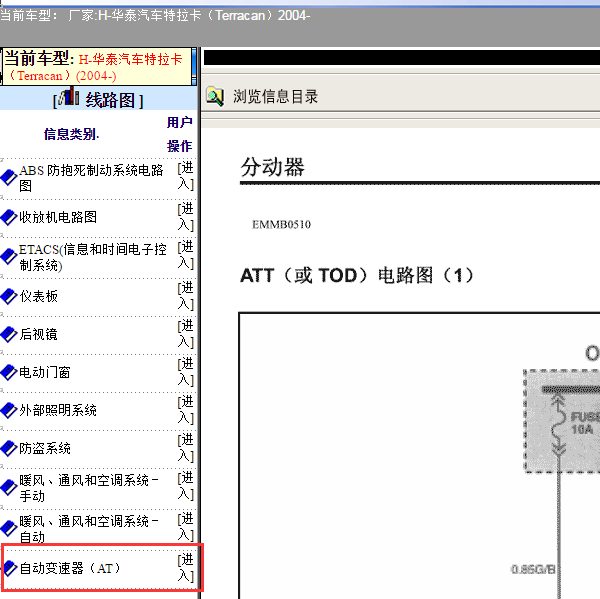600x599 pixels.
Task: Open 进入 link for 后视镜
Action: pos(186,334)
